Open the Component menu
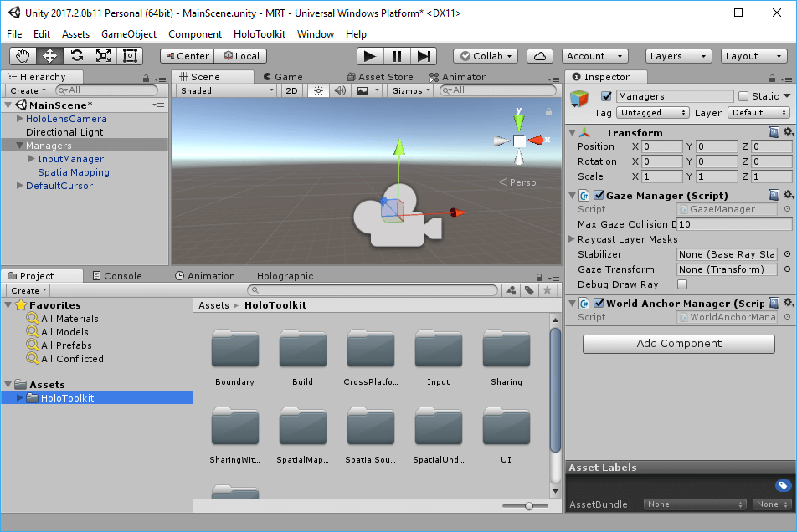797x532 pixels. [195, 34]
